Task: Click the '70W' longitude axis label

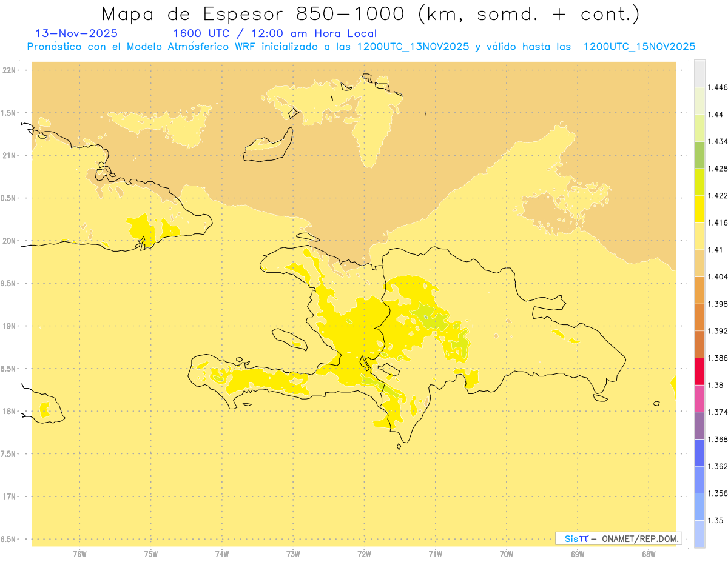Action: point(507,554)
